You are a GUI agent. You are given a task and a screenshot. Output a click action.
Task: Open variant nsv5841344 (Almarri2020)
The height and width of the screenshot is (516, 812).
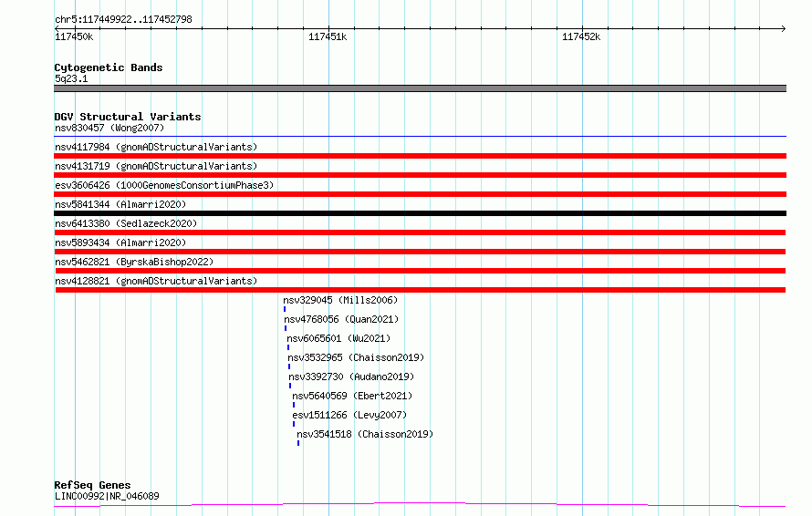tap(120, 204)
